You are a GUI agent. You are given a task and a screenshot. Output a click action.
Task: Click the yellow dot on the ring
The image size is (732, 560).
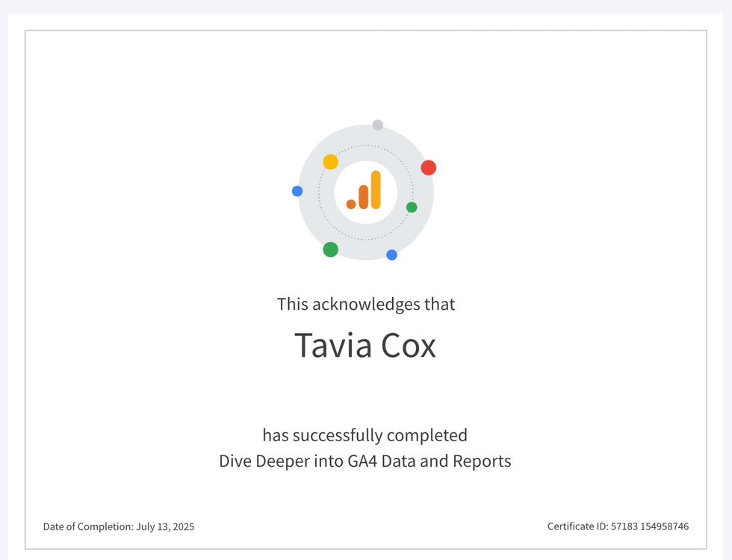(x=330, y=162)
